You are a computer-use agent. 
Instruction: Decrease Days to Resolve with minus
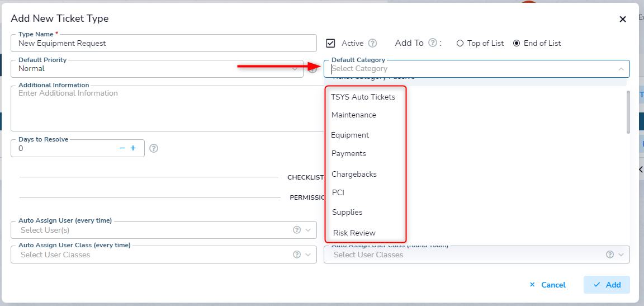pyautogui.click(x=122, y=148)
